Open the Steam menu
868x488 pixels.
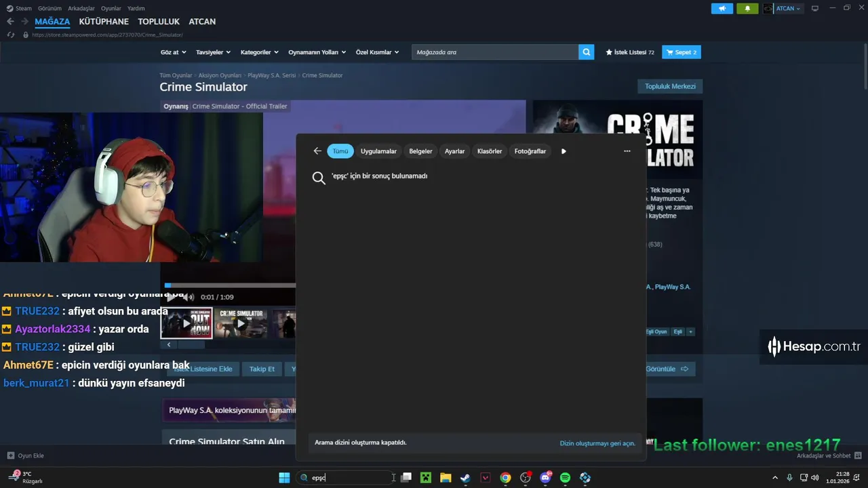point(20,8)
